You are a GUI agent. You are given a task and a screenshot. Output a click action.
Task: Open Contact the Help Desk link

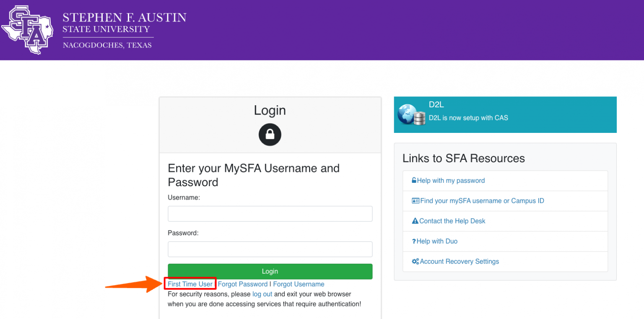452,221
